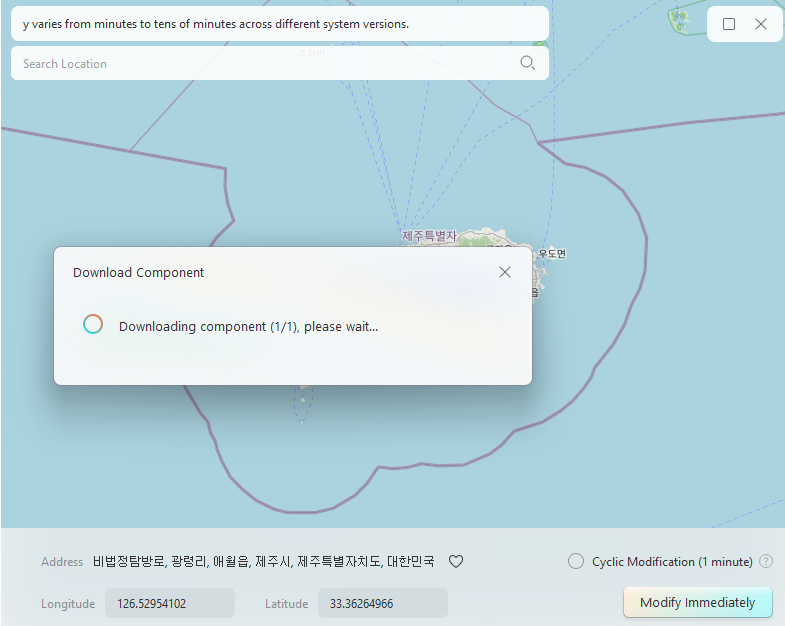The image size is (785, 626).
Task: Click the Downloading component status text
Action: coord(248,327)
